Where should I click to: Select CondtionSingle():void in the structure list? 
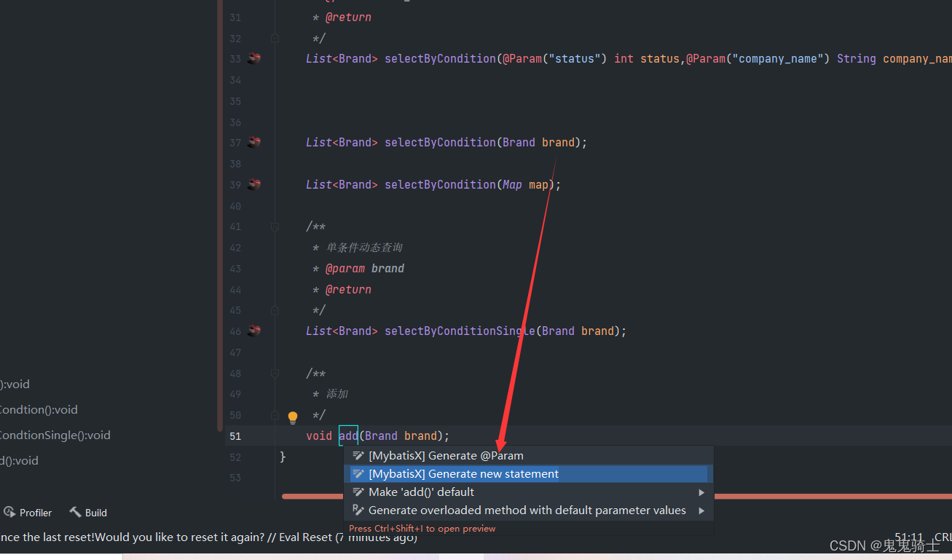[x=55, y=435]
